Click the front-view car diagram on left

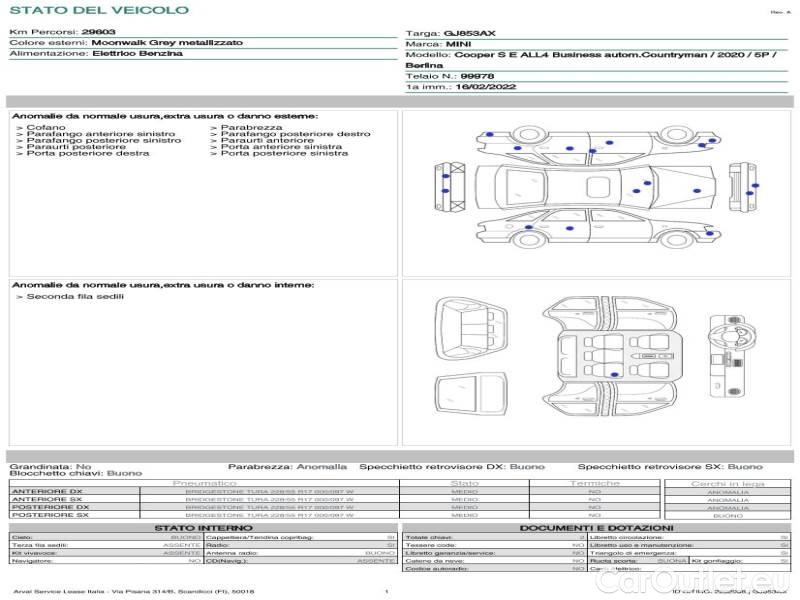[448, 184]
